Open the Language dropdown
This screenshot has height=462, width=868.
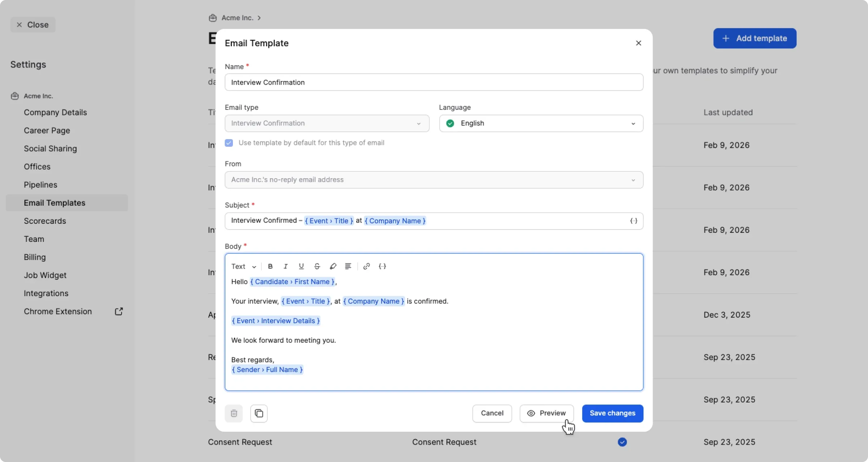pos(541,123)
